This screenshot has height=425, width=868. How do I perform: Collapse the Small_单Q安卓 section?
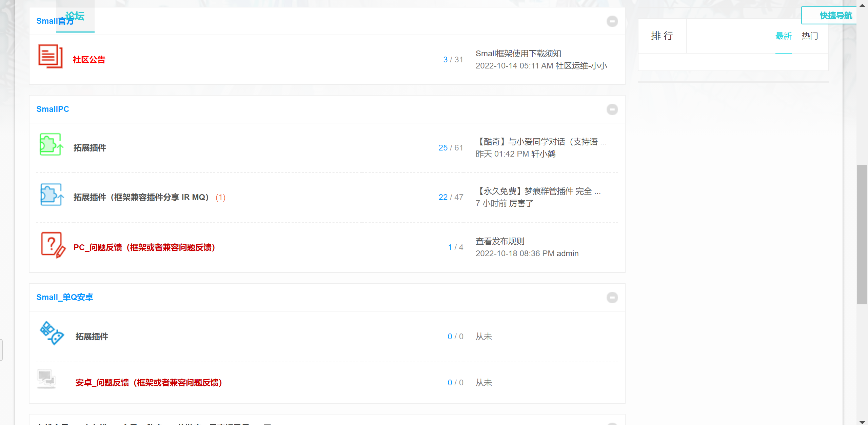pyautogui.click(x=612, y=298)
